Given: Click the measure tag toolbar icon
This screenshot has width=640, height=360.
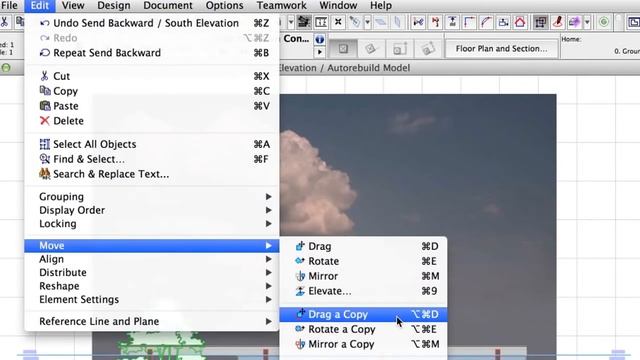Looking at the screenshot, I should [x=355, y=22].
